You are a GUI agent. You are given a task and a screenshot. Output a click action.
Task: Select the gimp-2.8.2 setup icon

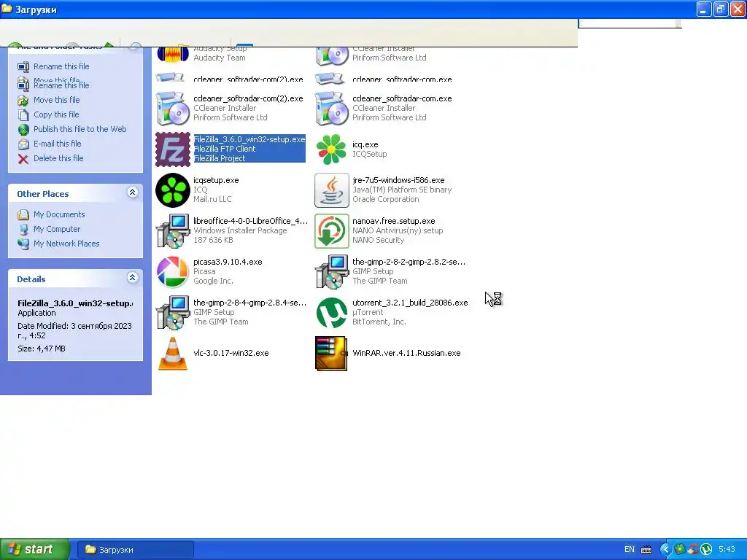332,272
